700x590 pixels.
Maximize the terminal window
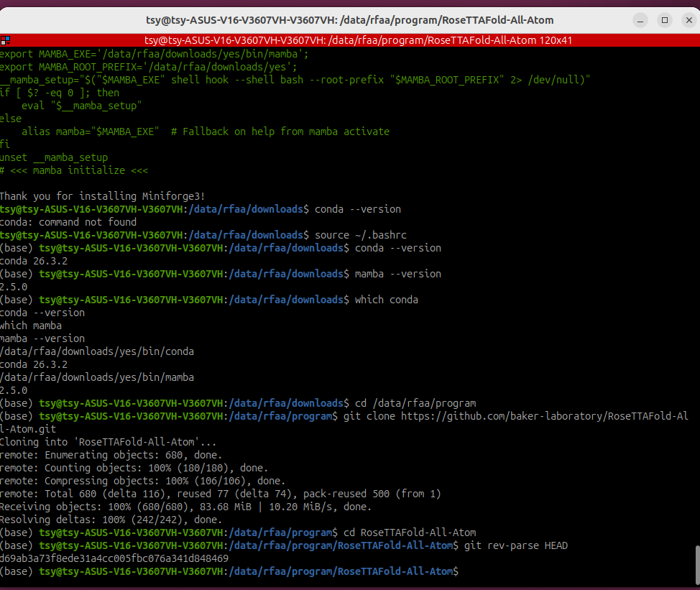(665, 20)
